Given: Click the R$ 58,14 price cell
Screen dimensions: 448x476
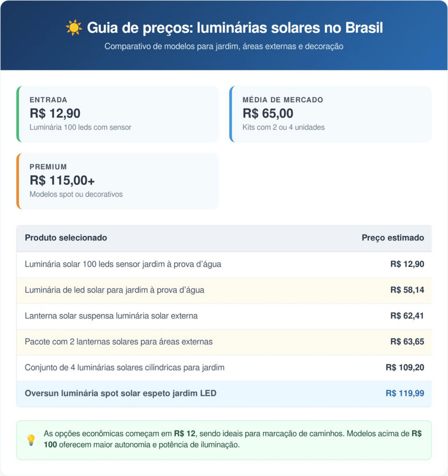Looking at the screenshot, I should point(407,290).
